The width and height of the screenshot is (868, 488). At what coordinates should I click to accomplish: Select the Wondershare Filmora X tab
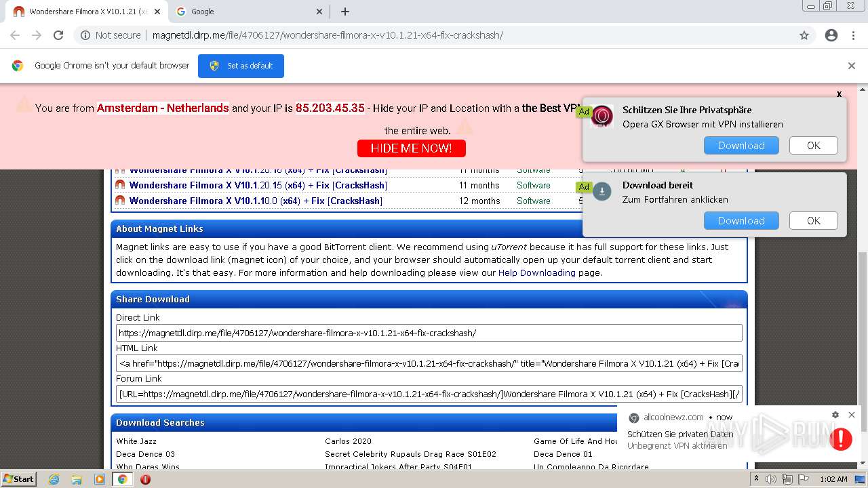point(85,12)
